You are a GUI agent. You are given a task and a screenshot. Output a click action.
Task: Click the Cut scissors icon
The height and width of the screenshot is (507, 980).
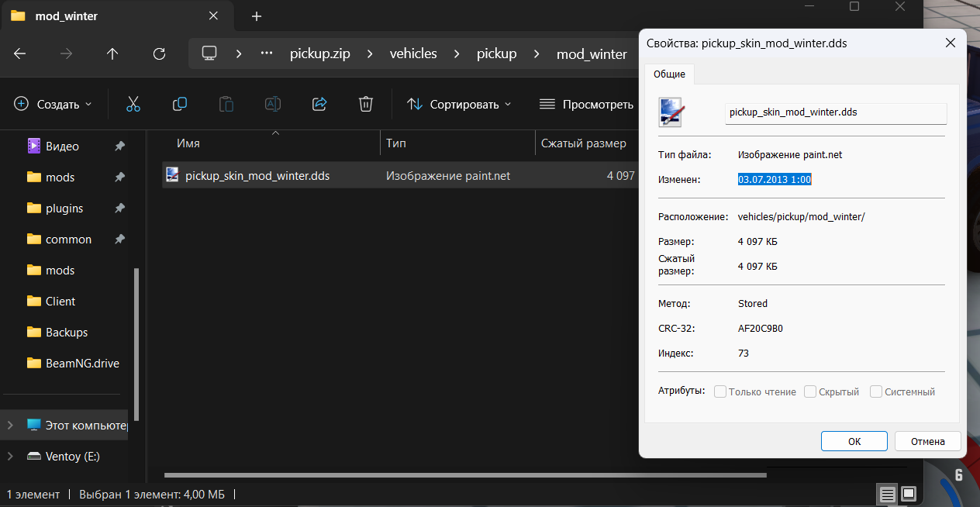point(133,104)
